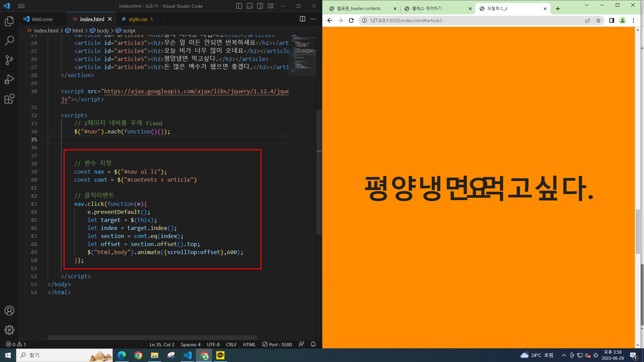Click the browser page vertical scrollbar thumb
Image resolution: width=644 pixels, height=362 pixels.
638,231
